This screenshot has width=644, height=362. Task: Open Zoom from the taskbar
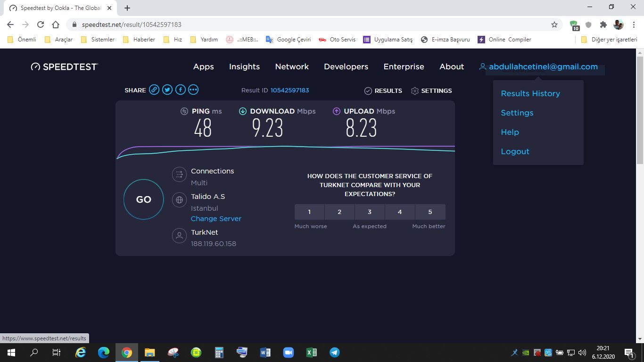(x=288, y=352)
